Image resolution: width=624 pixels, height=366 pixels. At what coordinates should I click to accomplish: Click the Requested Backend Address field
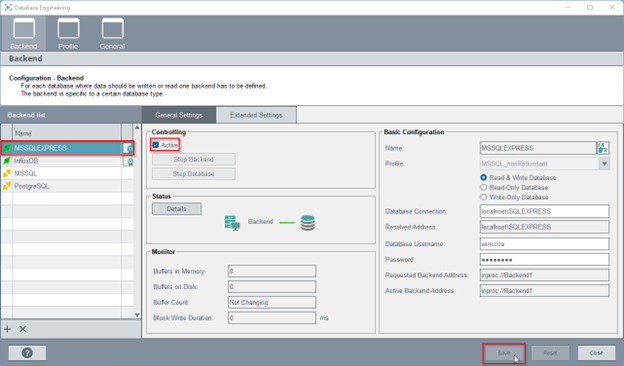tap(544, 275)
